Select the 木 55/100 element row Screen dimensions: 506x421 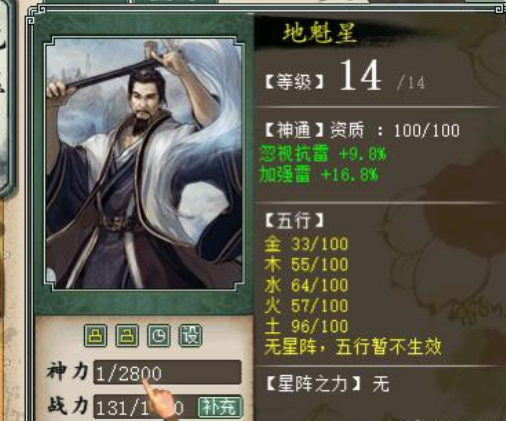tap(306, 265)
